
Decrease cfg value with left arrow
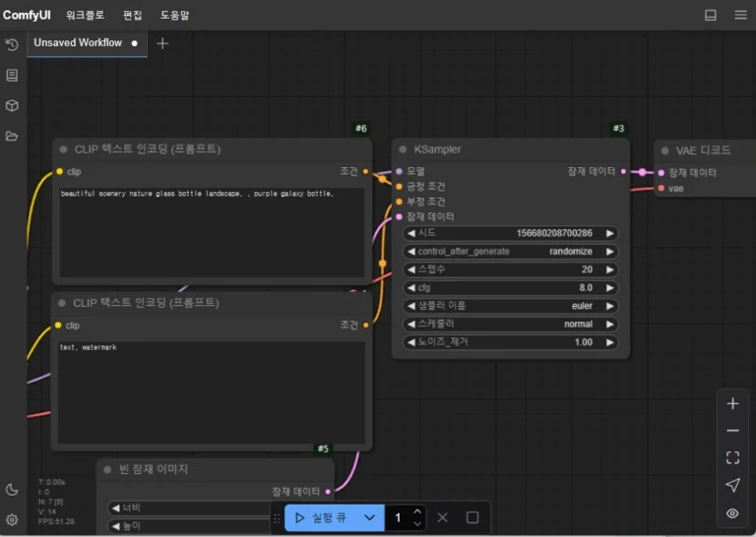pyautogui.click(x=410, y=287)
